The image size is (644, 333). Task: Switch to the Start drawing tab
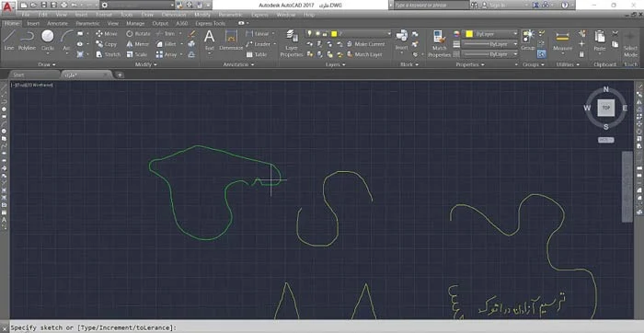coord(35,75)
